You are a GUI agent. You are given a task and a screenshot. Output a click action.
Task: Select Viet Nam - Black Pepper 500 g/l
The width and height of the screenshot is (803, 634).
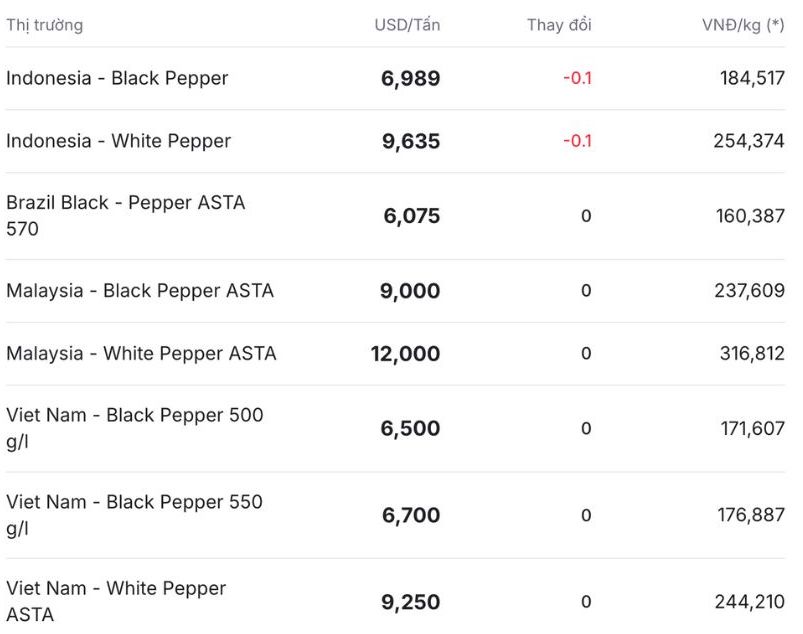click(x=134, y=428)
